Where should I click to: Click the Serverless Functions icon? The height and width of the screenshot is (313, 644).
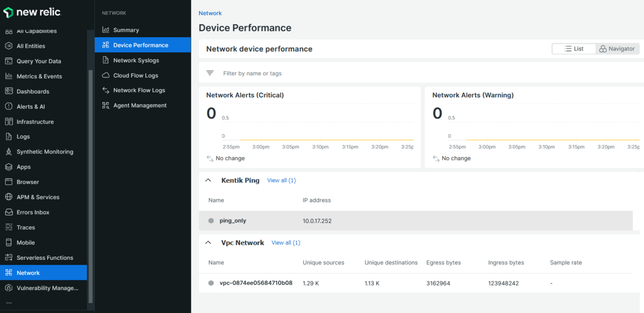(9, 258)
